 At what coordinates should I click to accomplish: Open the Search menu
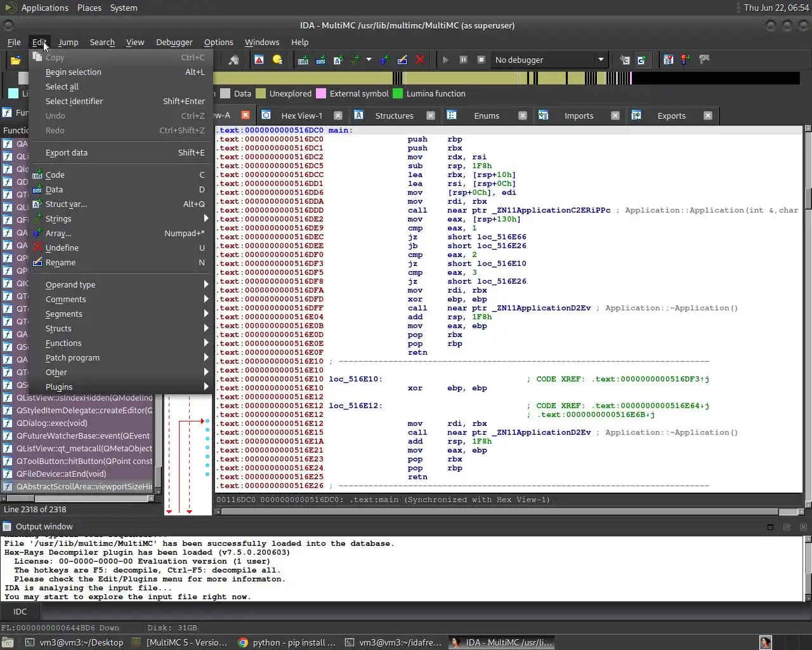102,42
